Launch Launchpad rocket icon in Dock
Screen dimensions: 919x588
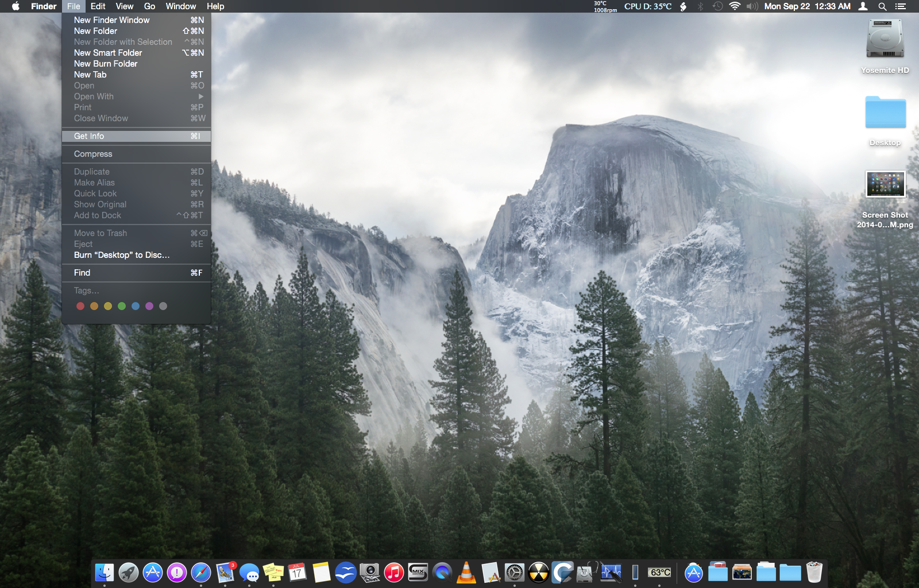click(128, 572)
